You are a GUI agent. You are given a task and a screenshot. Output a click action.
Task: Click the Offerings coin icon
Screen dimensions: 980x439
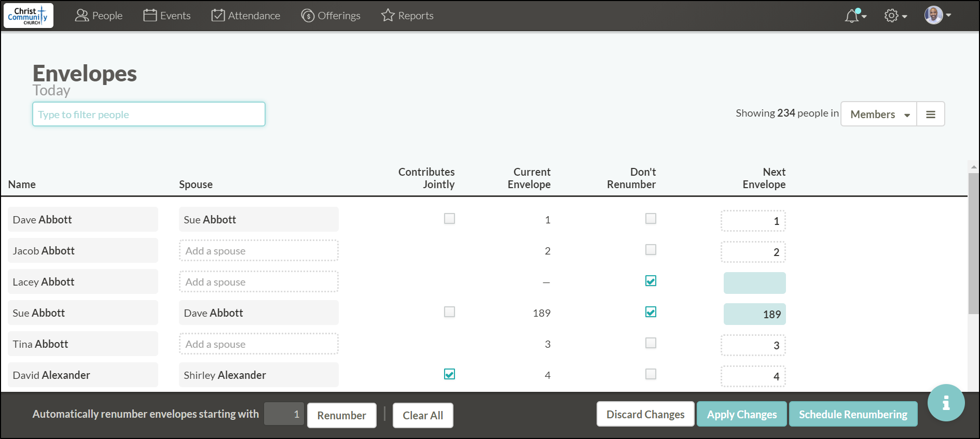click(x=308, y=16)
